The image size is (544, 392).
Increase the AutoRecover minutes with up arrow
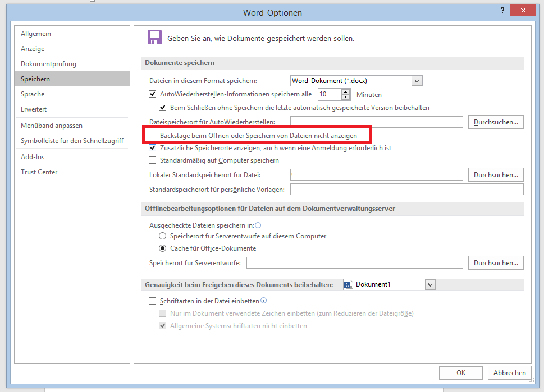pyautogui.click(x=346, y=92)
